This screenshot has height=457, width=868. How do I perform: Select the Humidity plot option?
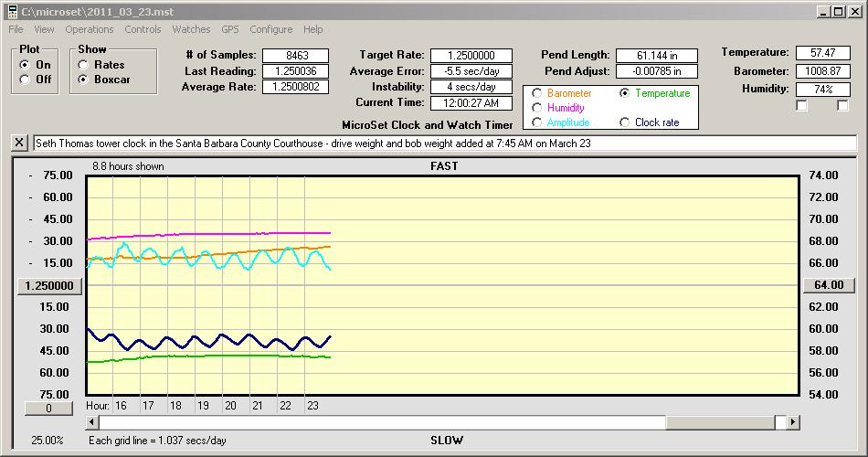[x=536, y=108]
